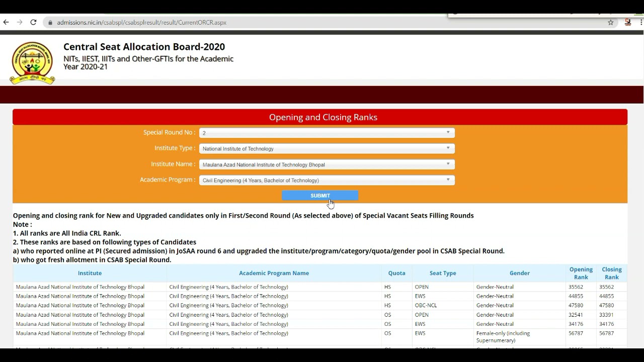Screen dimensions: 644x362
Task: Click the Quota column header
Action: pyautogui.click(x=396, y=273)
